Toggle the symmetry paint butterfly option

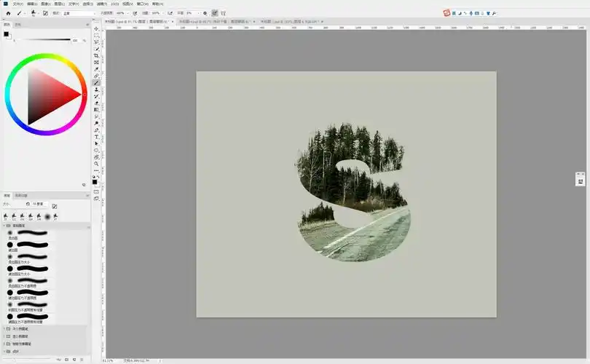coord(223,13)
